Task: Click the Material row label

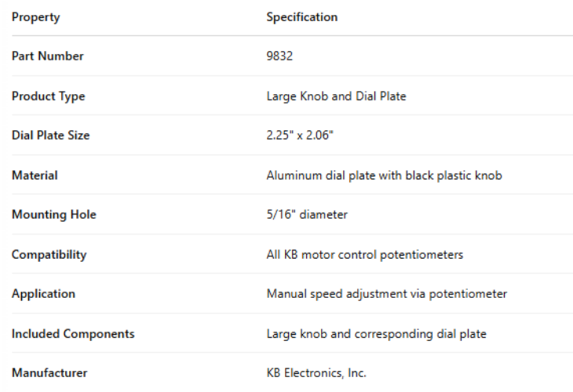Action: pos(35,176)
